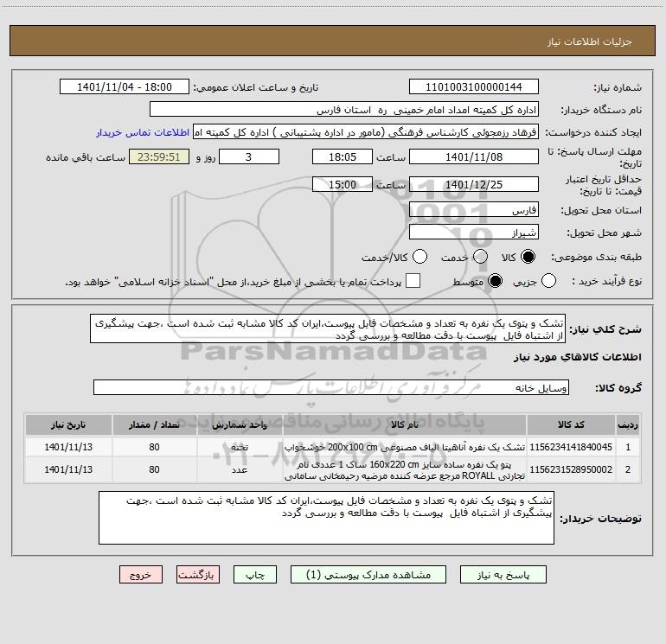Click the مشاهده مدارک پیوستی (1) button
The width and height of the screenshot is (666, 644).
(368, 575)
